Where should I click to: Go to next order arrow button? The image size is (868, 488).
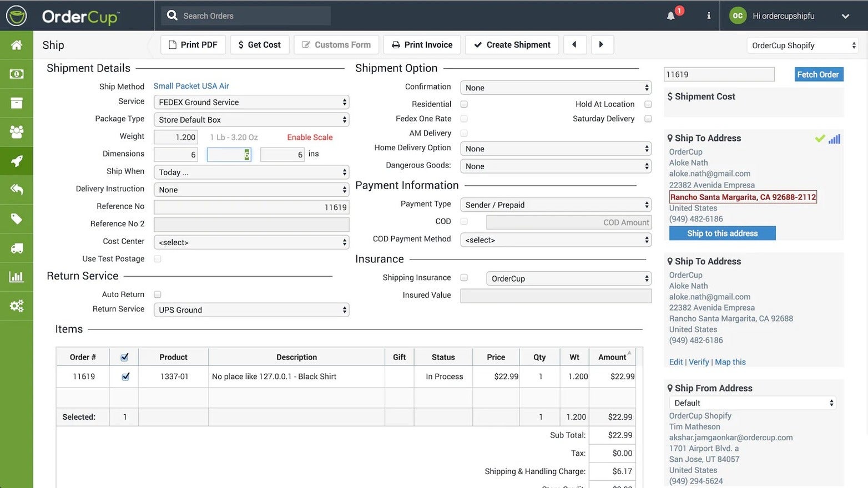[601, 44]
